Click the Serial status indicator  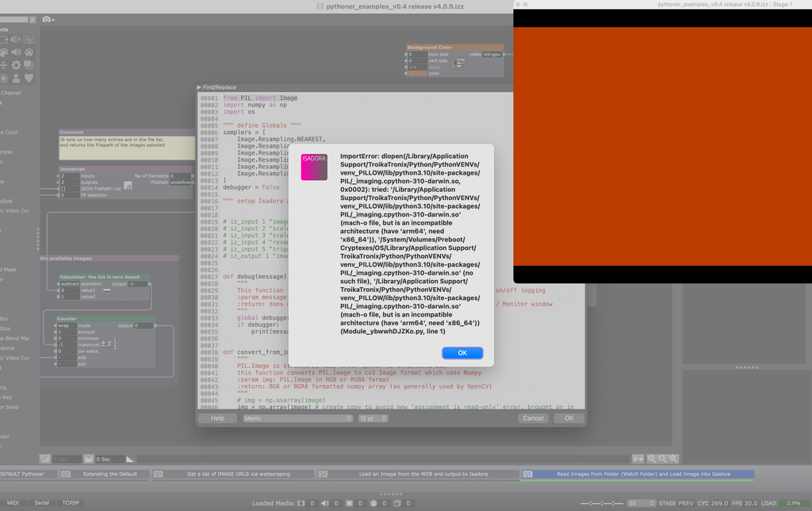tap(41, 503)
